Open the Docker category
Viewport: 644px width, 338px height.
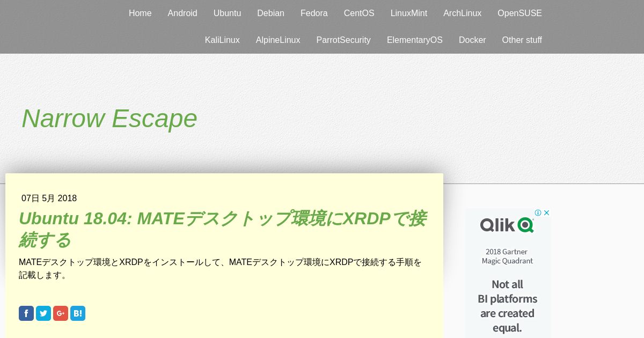(472, 40)
